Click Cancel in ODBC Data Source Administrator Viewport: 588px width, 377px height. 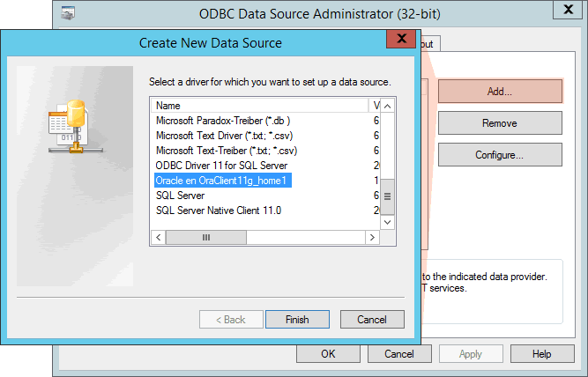pos(399,354)
